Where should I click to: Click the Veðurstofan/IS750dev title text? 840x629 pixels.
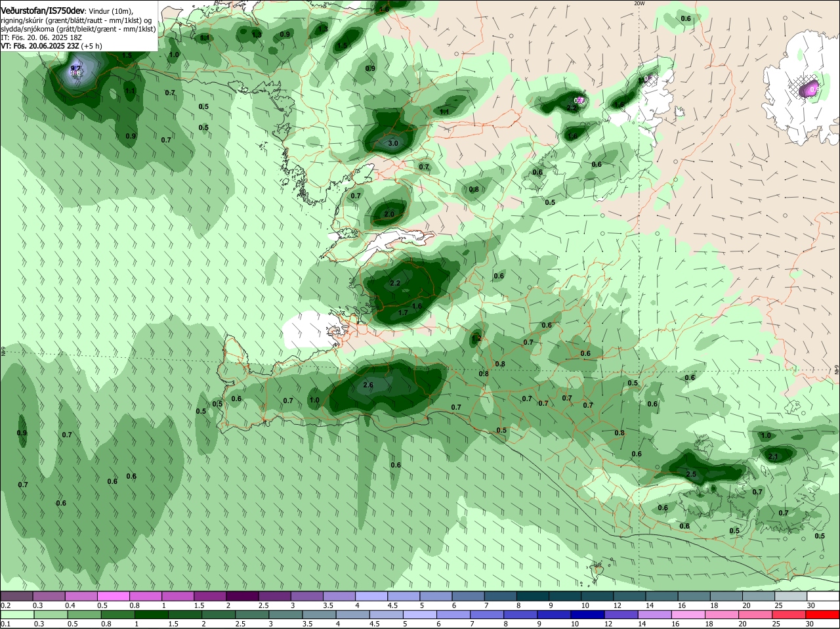(43, 11)
